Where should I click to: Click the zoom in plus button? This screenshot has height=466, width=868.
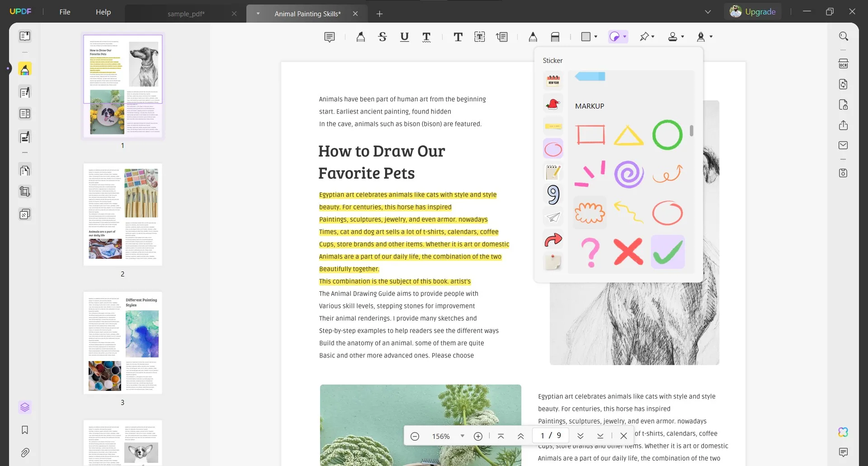(478, 436)
